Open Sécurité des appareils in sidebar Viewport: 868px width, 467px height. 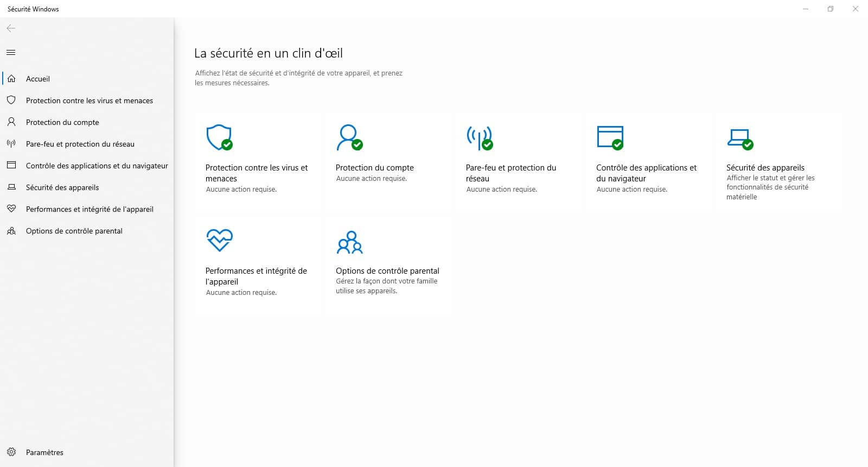87,187
